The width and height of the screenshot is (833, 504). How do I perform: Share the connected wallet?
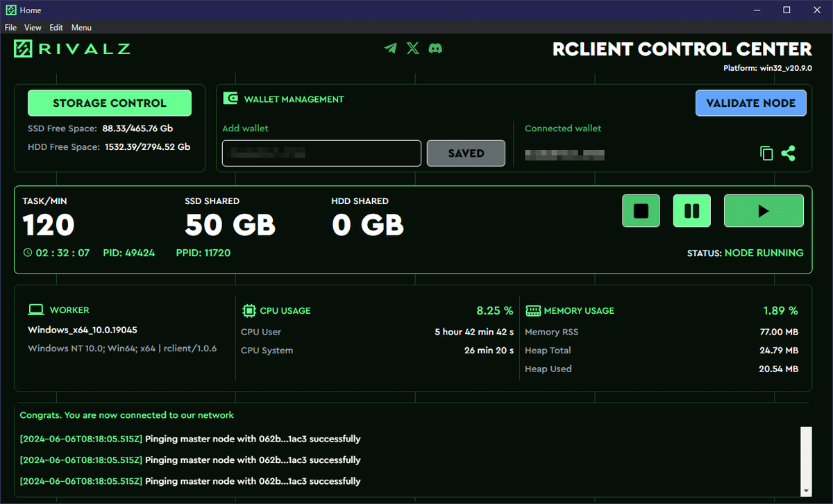coord(788,153)
